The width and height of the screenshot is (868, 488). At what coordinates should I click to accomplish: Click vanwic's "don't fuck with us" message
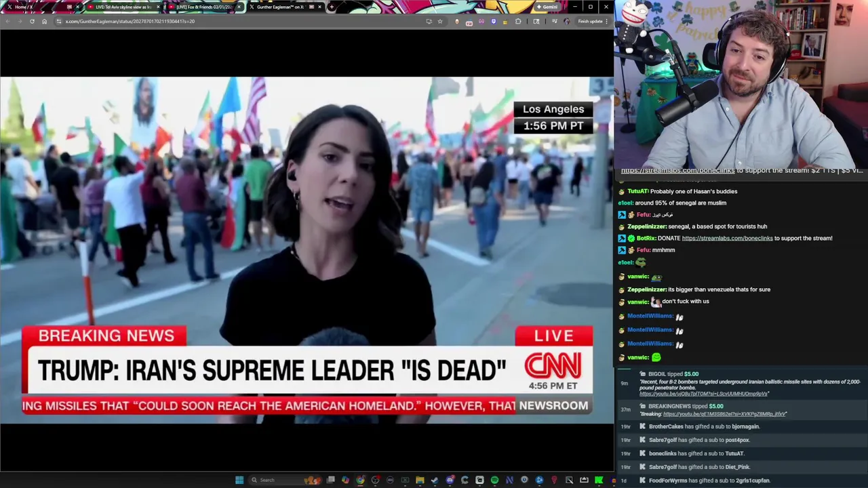pos(685,302)
